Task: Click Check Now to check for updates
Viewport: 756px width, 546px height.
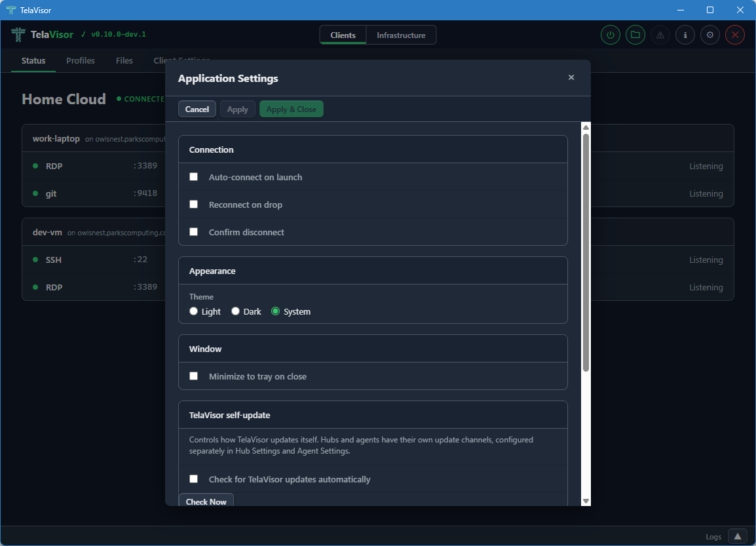Action: tap(206, 501)
